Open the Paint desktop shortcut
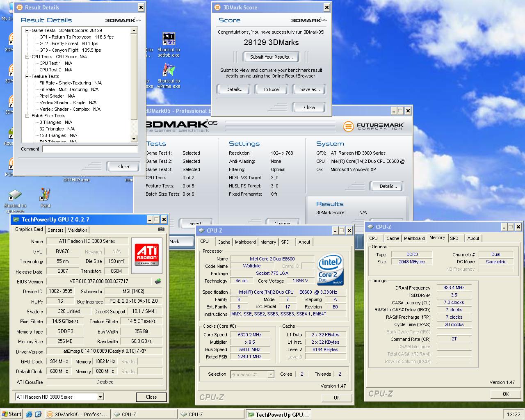This screenshot has height=420, width=525. click(x=46, y=198)
